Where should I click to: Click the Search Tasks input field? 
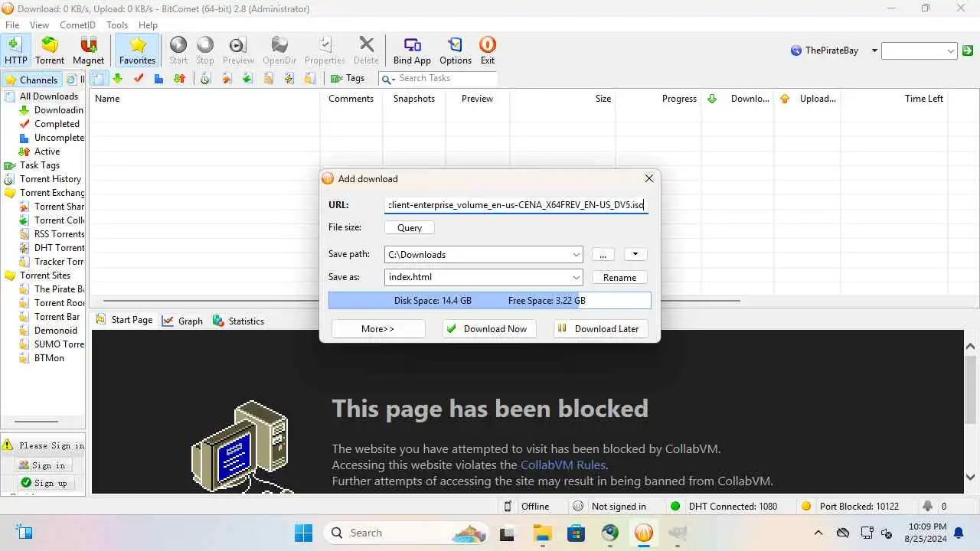(447, 78)
